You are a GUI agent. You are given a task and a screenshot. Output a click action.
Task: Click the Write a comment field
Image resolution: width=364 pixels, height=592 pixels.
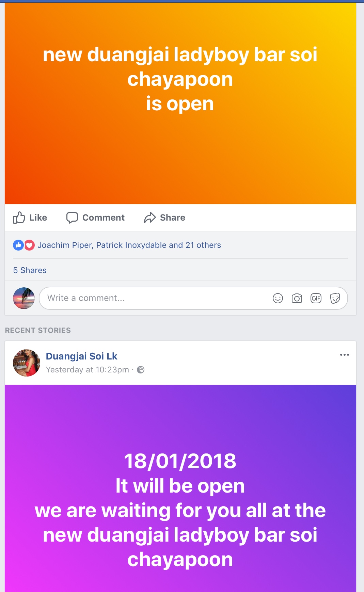coord(193,298)
